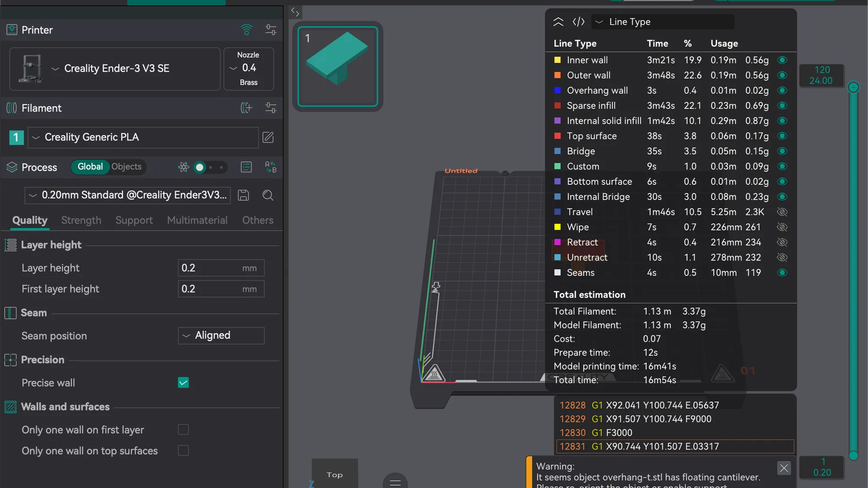Enable Only one wall on top surfaces
The image size is (868, 488).
coord(183,451)
